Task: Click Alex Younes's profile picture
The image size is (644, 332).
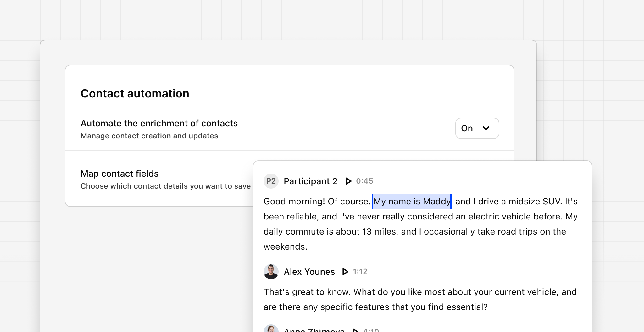Action: 271,271
